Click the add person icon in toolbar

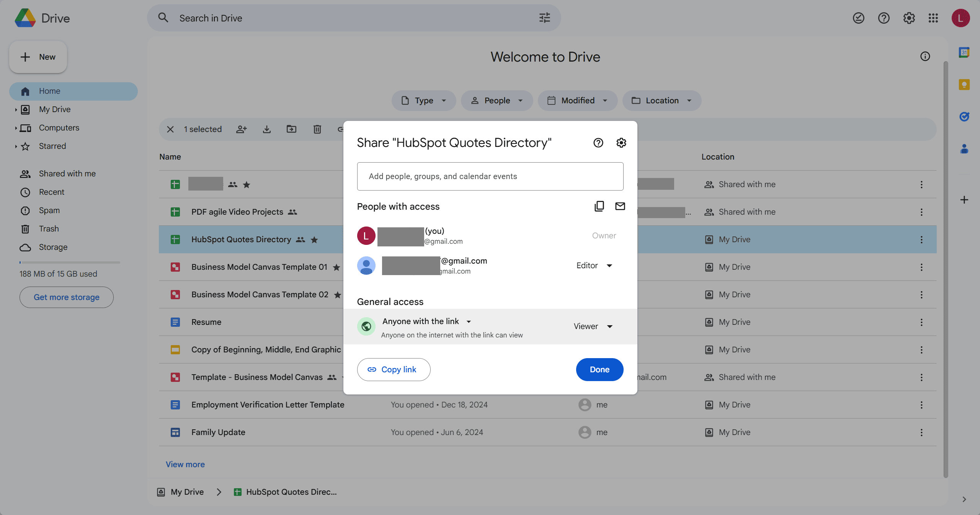pyautogui.click(x=241, y=130)
